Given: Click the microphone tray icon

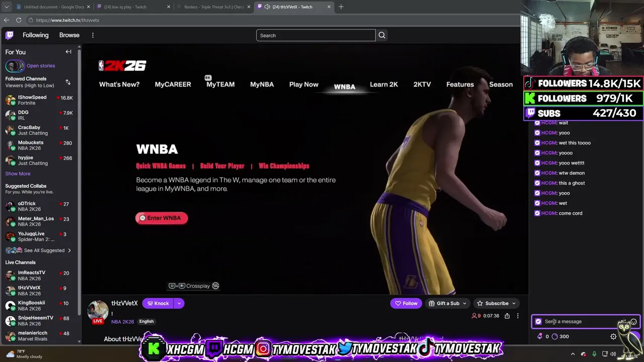Looking at the screenshot, I should pos(594,354).
